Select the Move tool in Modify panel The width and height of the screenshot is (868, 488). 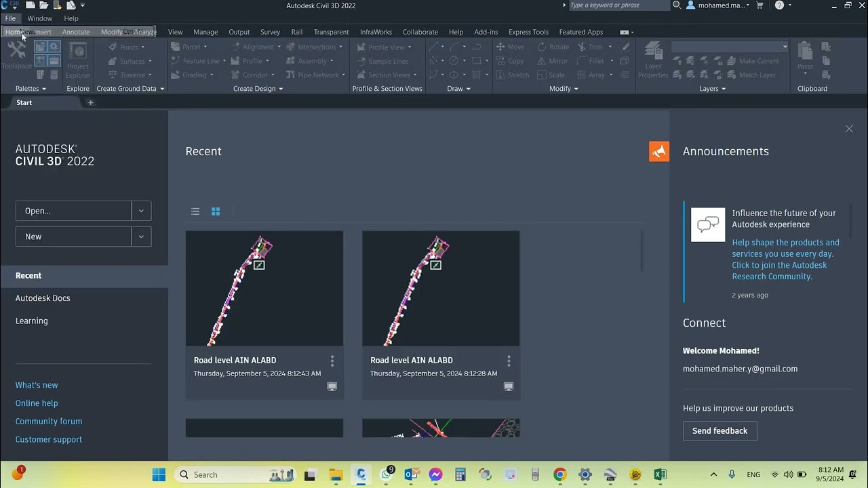coord(510,47)
